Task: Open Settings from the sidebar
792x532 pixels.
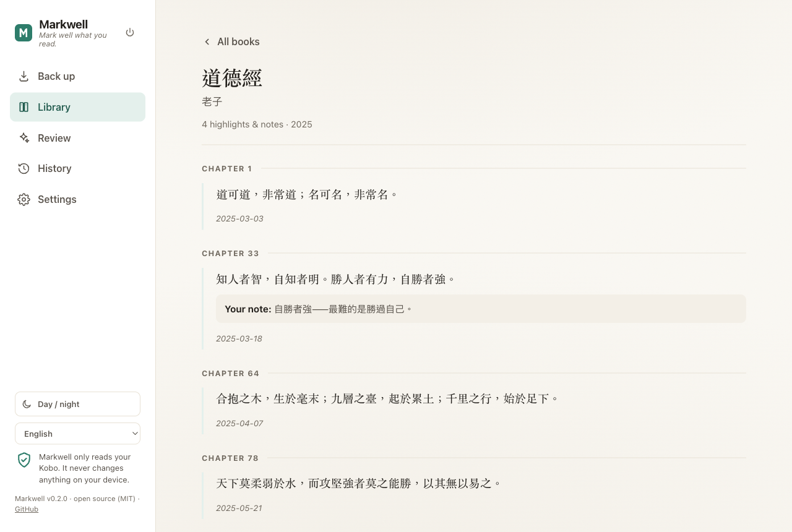Action: pos(77,199)
